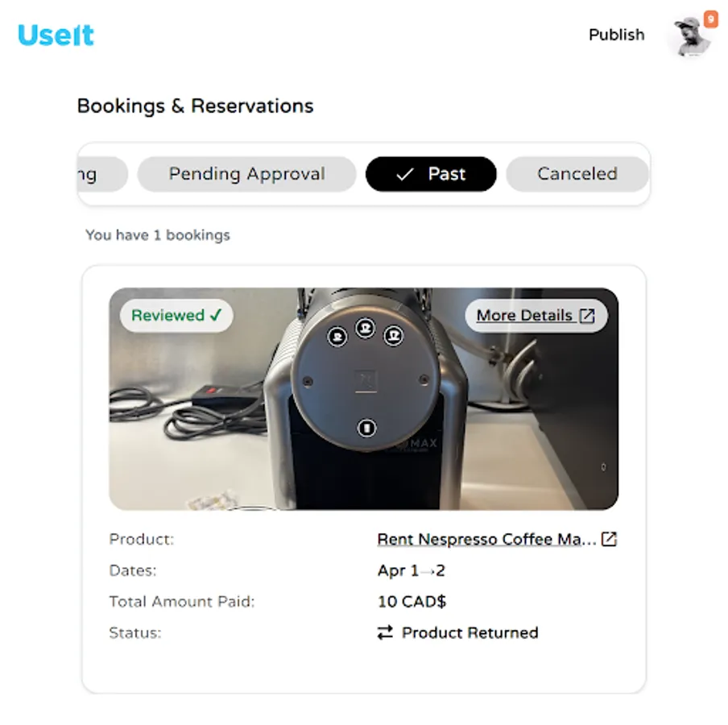
Task: Click the Reviewed badge
Action: click(176, 316)
